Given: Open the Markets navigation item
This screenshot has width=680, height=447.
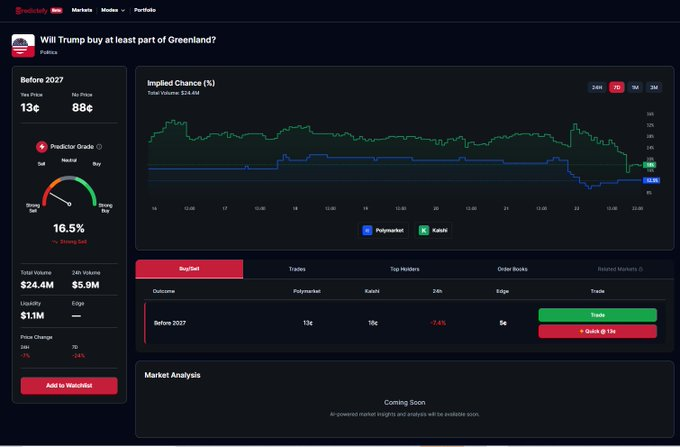Looking at the screenshot, I should [x=82, y=9].
